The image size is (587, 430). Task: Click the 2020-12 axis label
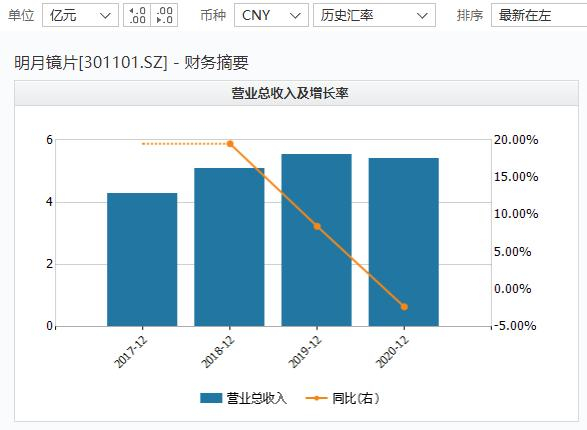[x=393, y=351]
